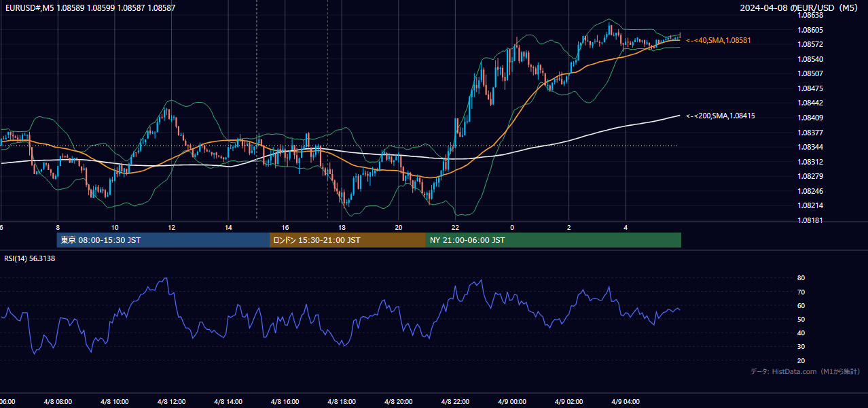Screen dimensions: 868x408
Task: Click price axis value 1.08475
Action: click(810, 88)
